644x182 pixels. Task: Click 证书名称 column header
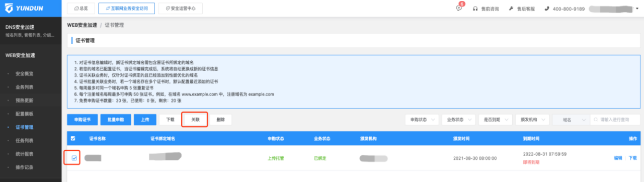98,138
